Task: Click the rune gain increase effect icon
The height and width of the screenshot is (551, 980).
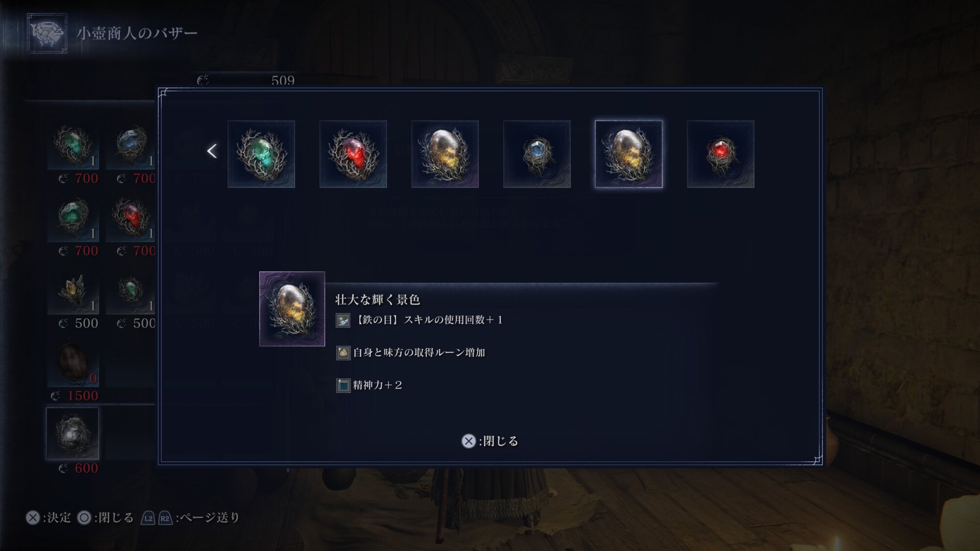Action: tap(343, 353)
